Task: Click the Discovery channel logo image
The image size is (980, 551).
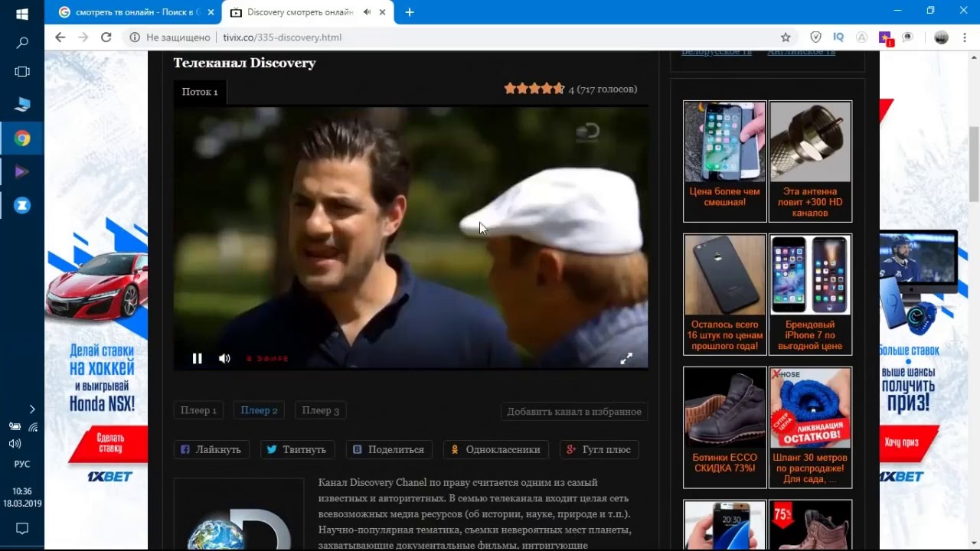Action: tap(239, 514)
